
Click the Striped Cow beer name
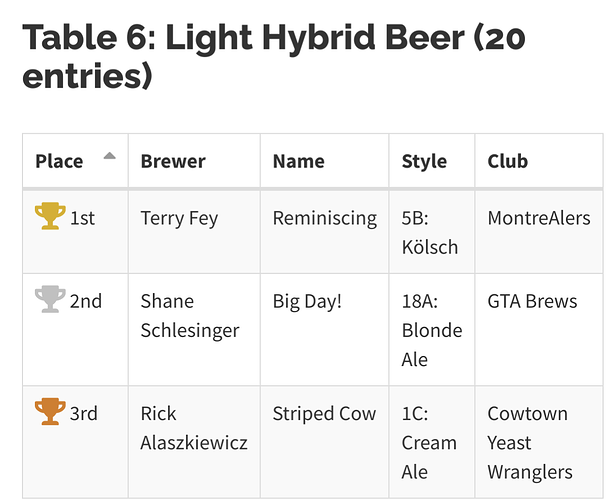[324, 413]
